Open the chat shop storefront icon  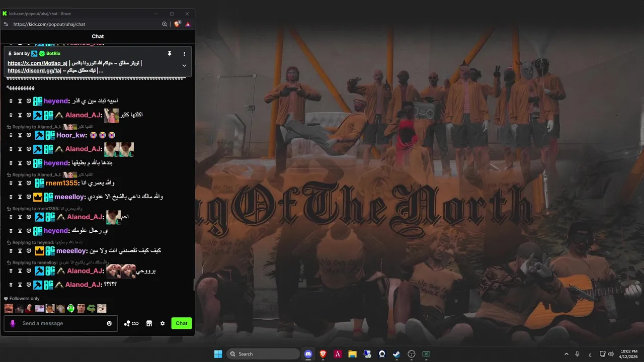(149, 323)
